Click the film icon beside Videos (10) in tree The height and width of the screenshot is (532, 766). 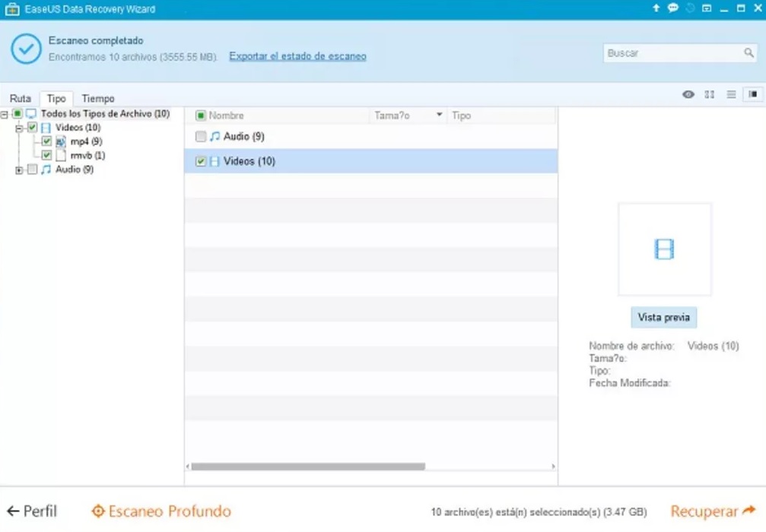tap(46, 128)
